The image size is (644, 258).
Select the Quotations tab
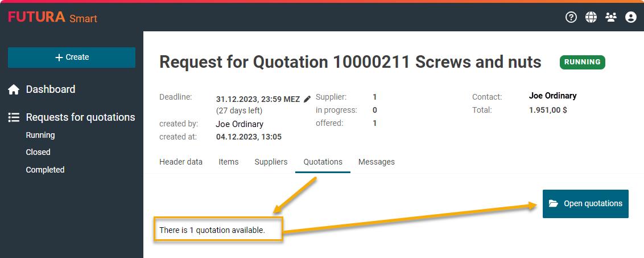point(323,162)
